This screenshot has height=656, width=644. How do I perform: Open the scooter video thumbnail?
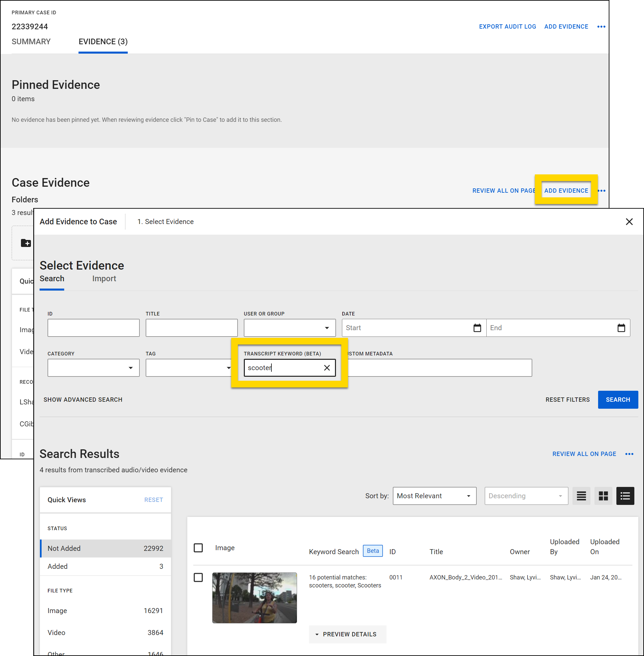click(254, 597)
